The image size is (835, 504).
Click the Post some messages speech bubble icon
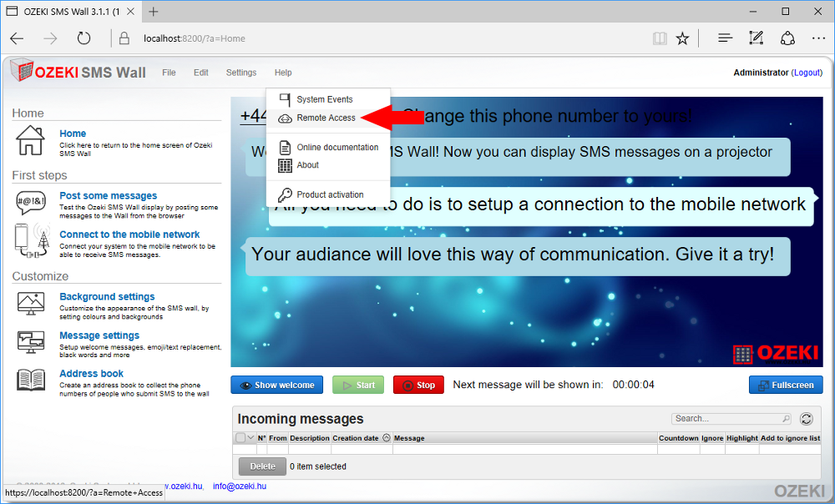[31, 204]
